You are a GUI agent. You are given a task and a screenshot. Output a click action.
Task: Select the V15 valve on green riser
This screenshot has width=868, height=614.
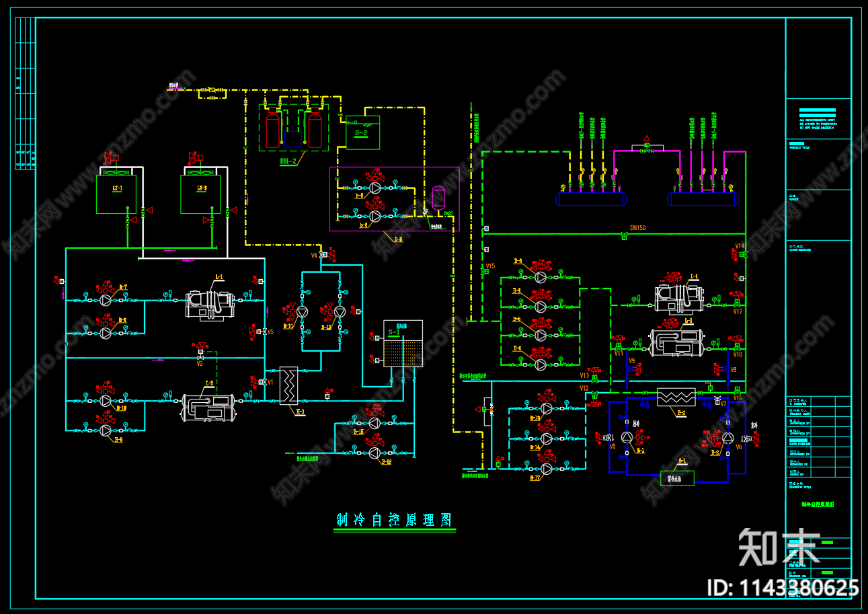click(x=483, y=272)
